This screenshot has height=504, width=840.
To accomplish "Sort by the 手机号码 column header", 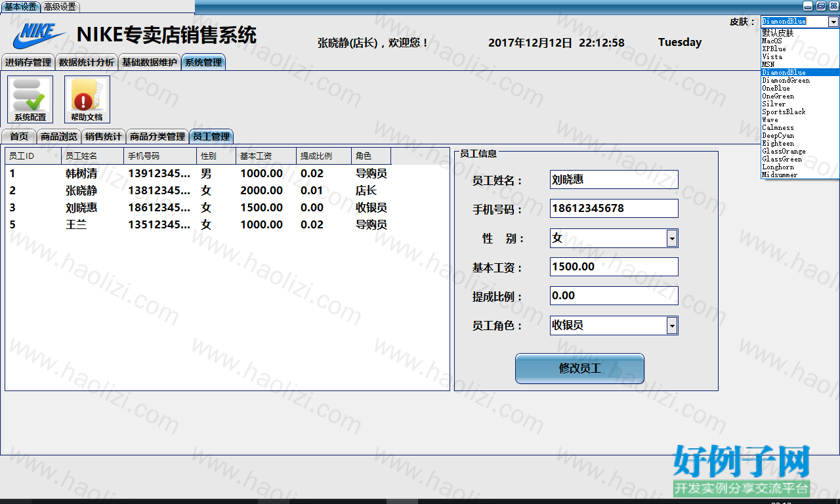I will point(160,156).
